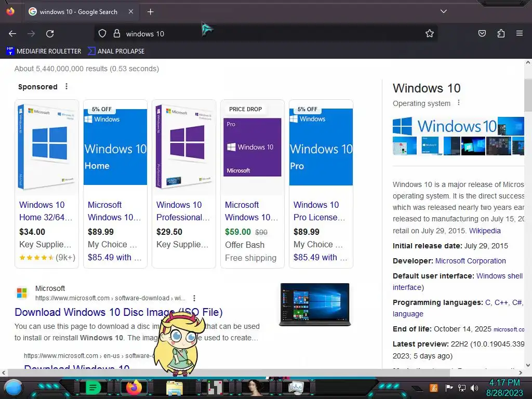Viewport: 532px width, 399px height.
Task: Open Spotify from the taskbar
Action: [x=92, y=388]
